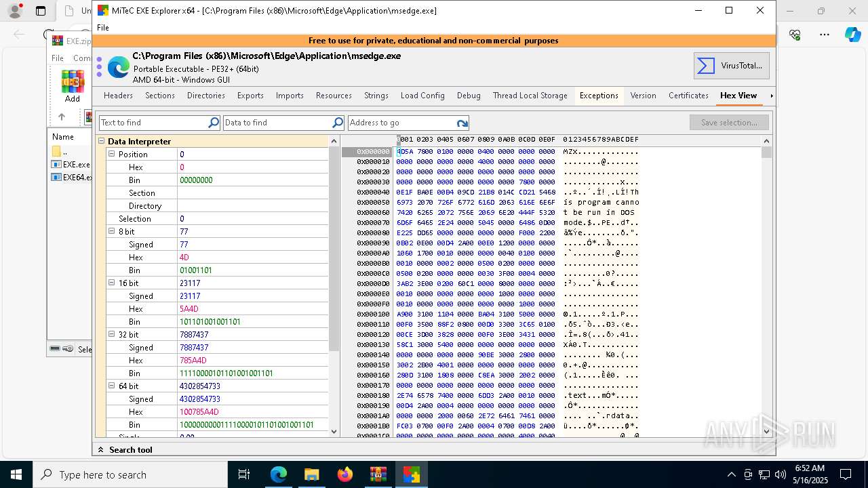Click WinRAR up-one-level arrow
The width and height of the screenshot is (868, 488).
[x=62, y=117]
